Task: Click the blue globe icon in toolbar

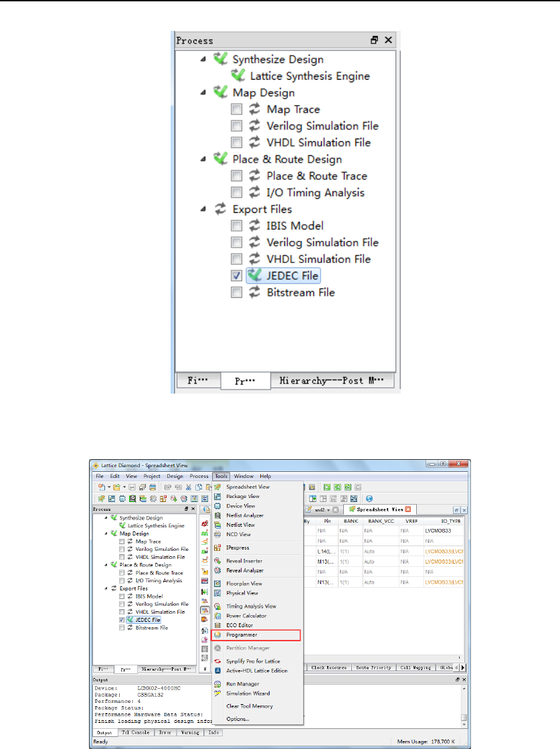Action: pyautogui.click(x=369, y=498)
